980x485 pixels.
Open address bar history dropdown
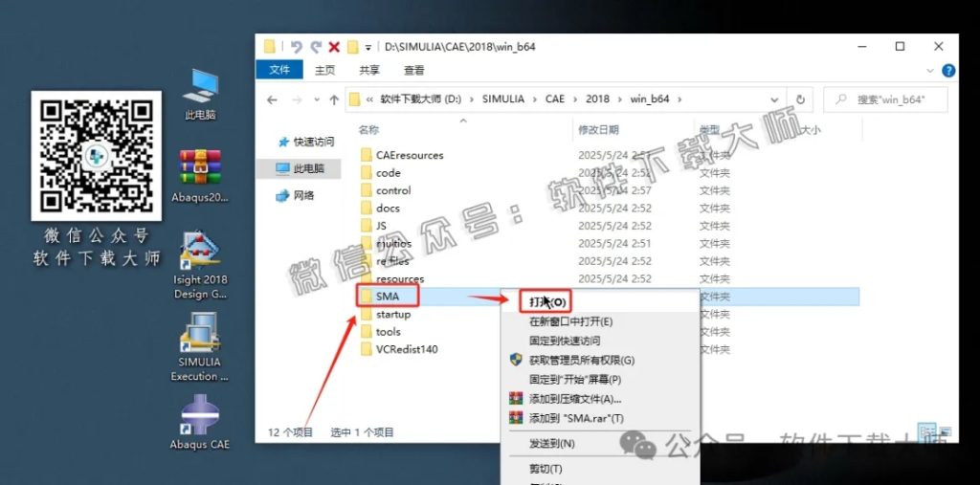[774, 99]
